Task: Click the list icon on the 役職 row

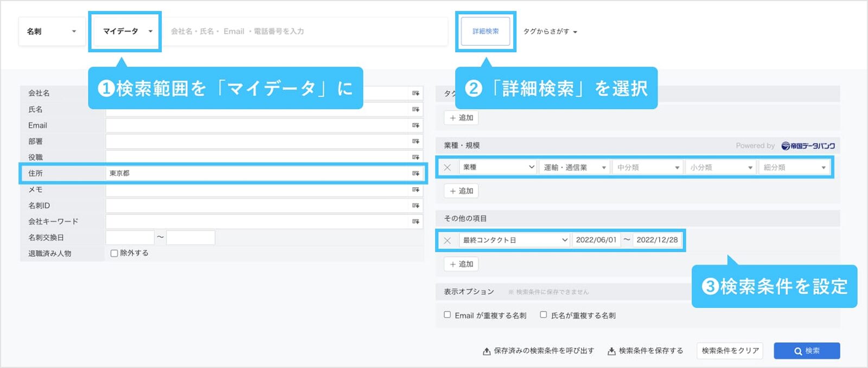Action: point(416,157)
